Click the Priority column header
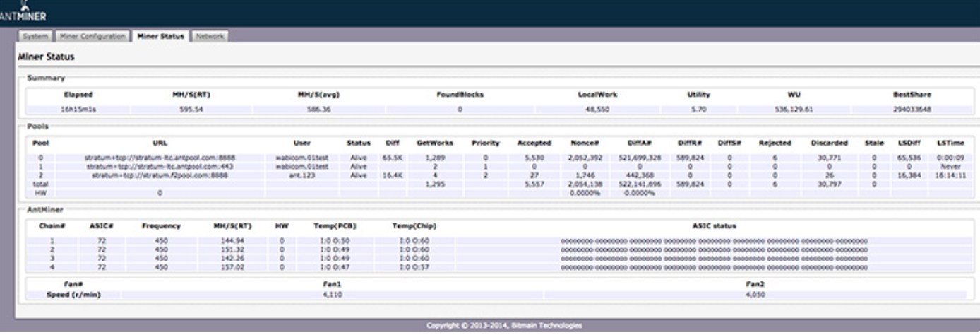 coord(486,142)
